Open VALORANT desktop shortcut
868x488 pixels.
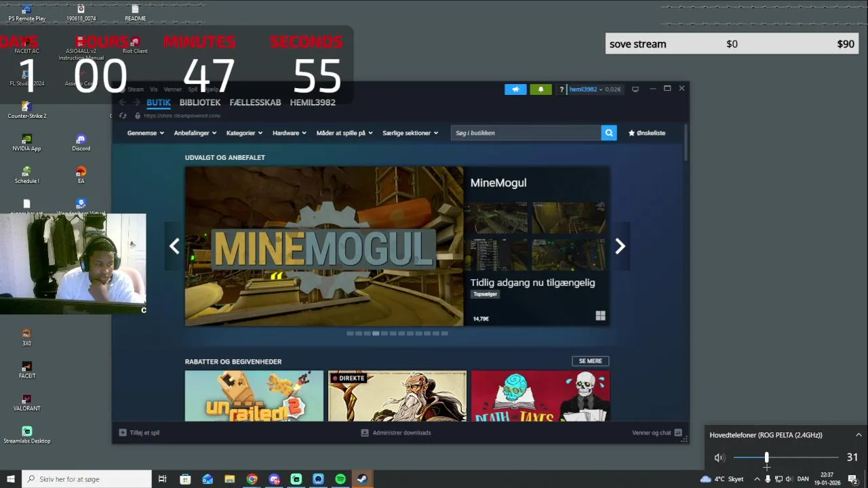click(x=26, y=402)
